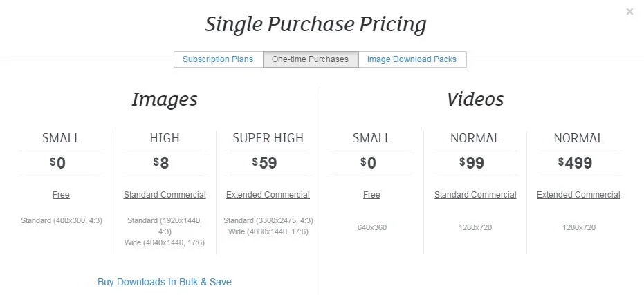Open the Free license link under Videos
This screenshot has height=295, width=644.
[371, 195]
